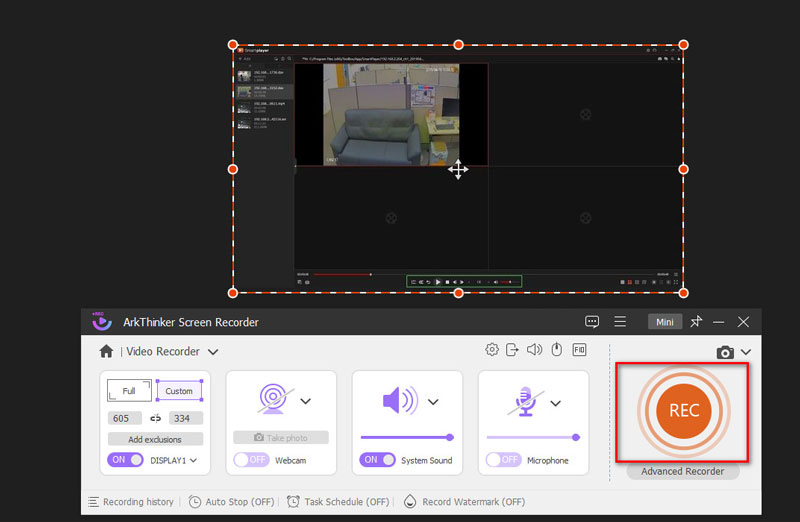
Task: Expand the webcam options dropdown arrow
Action: 306,401
